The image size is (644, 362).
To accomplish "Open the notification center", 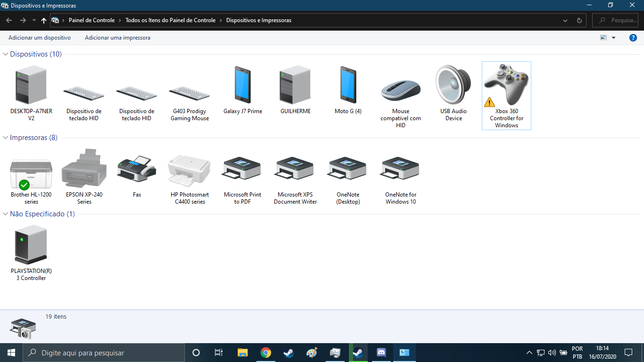I will click(x=628, y=353).
